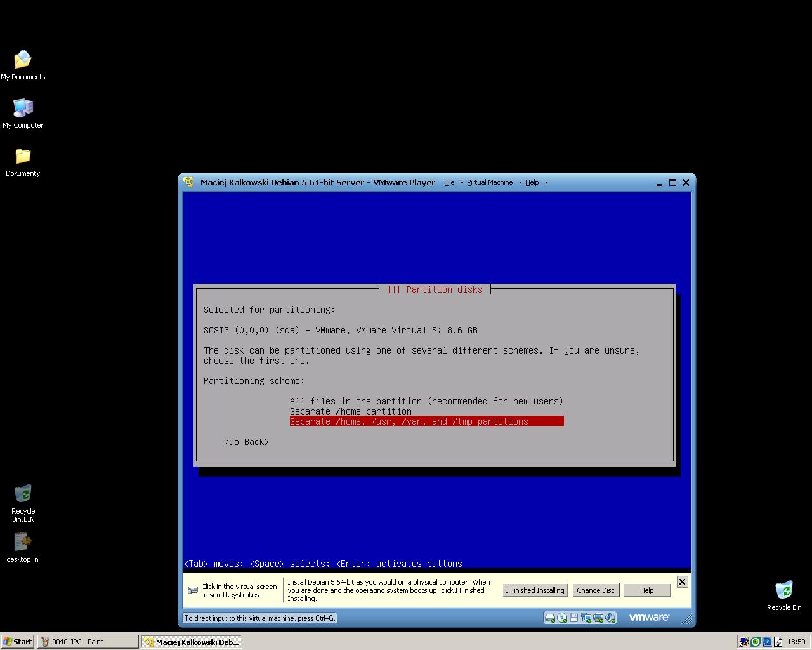The image size is (812, 650).
Task: Click the sound card device icon
Action: click(x=610, y=618)
